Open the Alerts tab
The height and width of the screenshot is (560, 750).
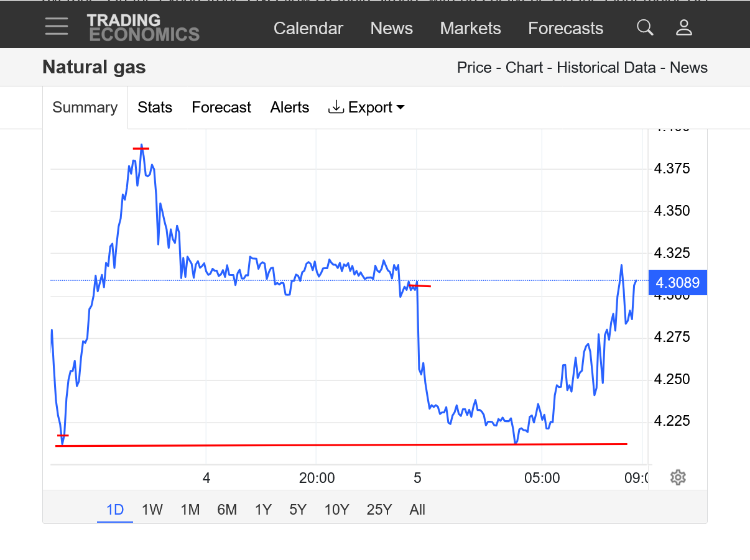(289, 108)
